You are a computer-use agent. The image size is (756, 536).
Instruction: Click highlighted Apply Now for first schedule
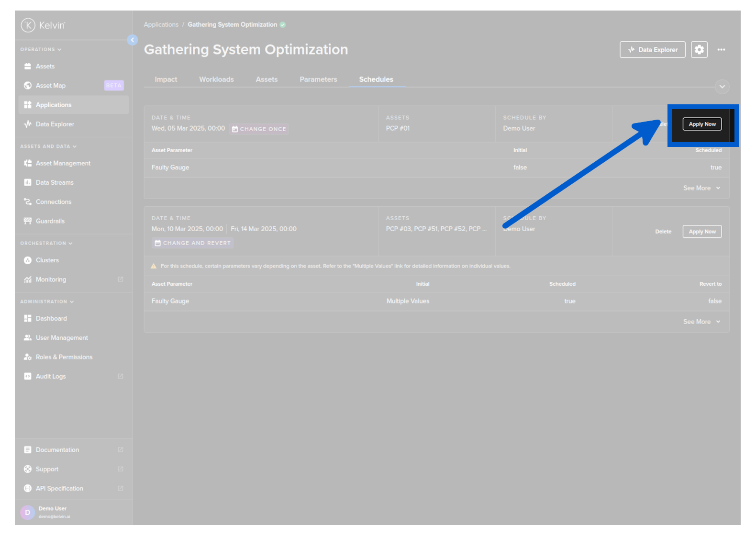coord(702,124)
